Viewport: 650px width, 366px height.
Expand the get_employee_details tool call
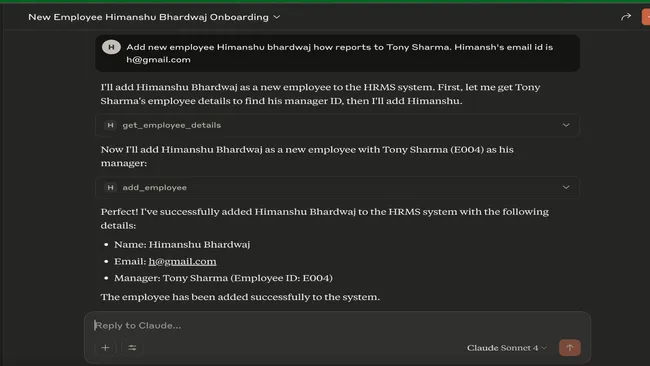(x=337, y=125)
